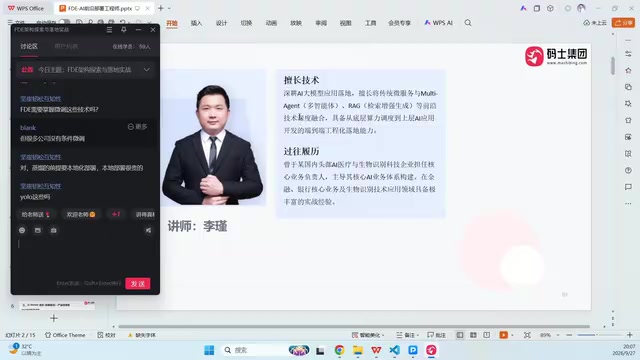Screen dimensions: 640x360
Task: Open help question icon in right sidebar
Action: (628, 170)
